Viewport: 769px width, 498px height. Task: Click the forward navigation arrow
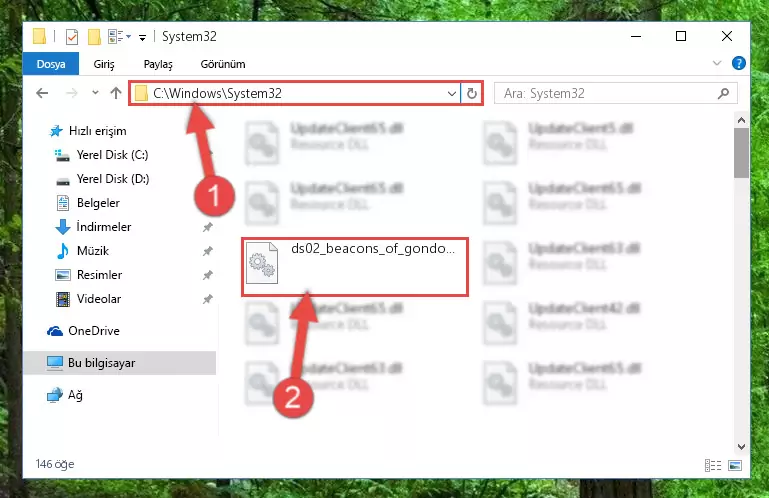coord(72,93)
